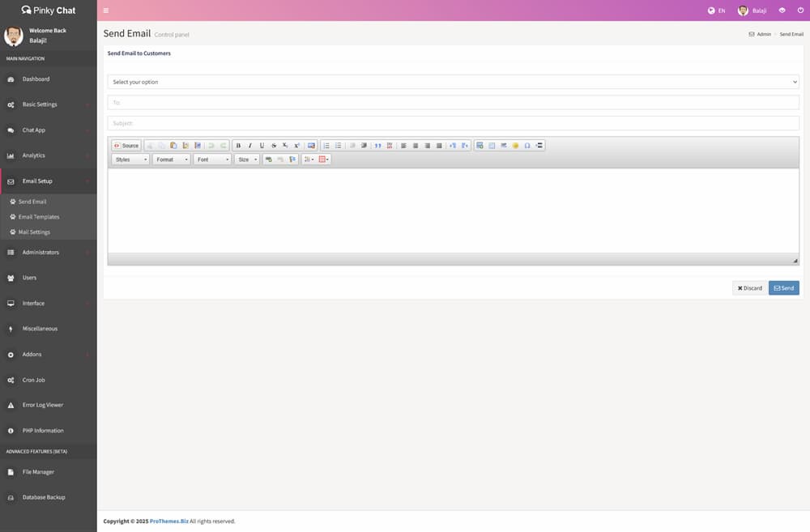The width and height of the screenshot is (810, 532).
Task: Click the block quote icon
Action: [x=377, y=146]
